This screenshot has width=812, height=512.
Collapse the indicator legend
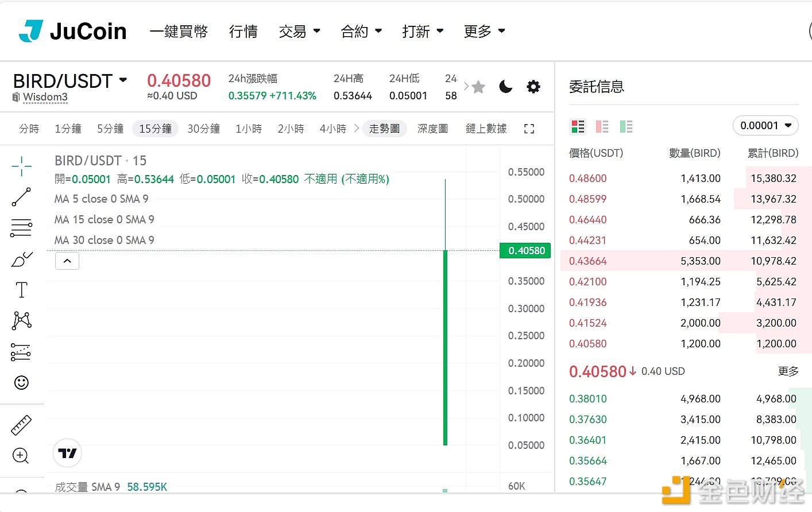click(67, 261)
